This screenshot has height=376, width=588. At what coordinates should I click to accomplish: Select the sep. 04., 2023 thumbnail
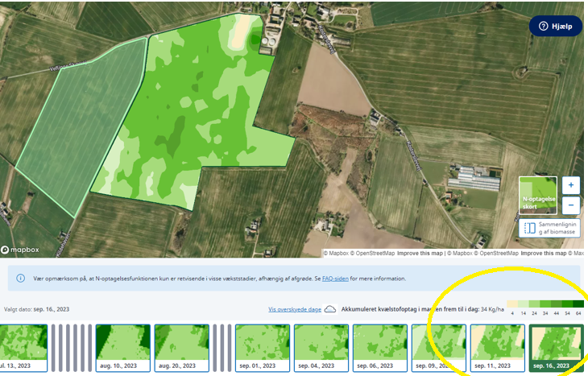click(321, 348)
